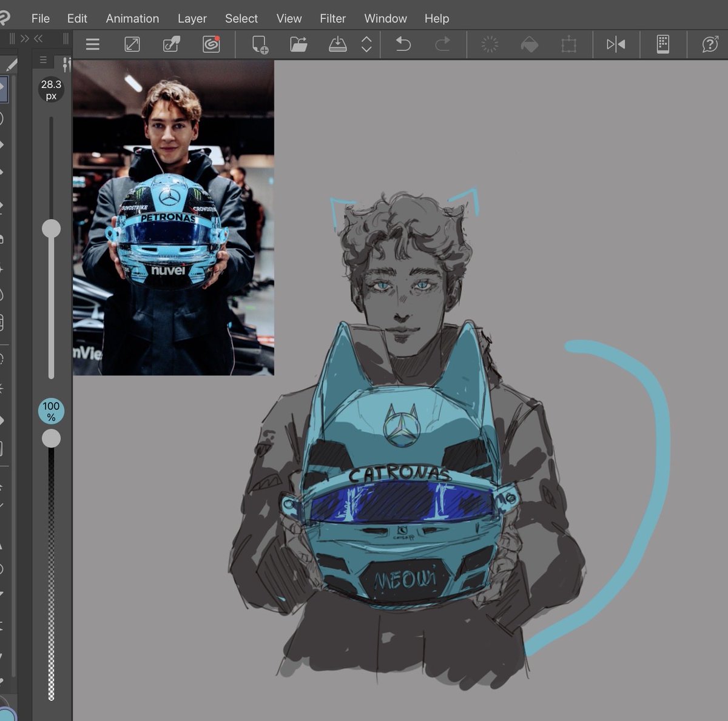728x721 pixels.
Task: Flip the canvas horizontally
Action: (x=616, y=44)
